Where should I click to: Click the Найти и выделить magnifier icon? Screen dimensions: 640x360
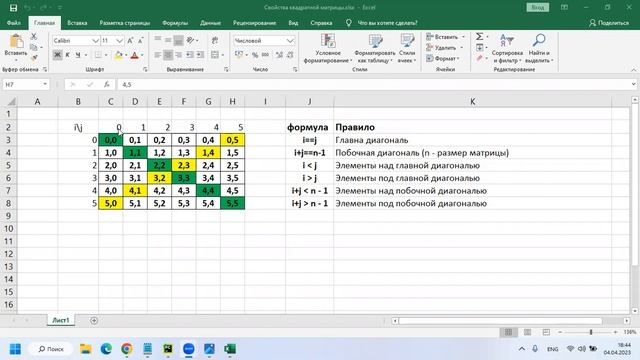click(539, 40)
